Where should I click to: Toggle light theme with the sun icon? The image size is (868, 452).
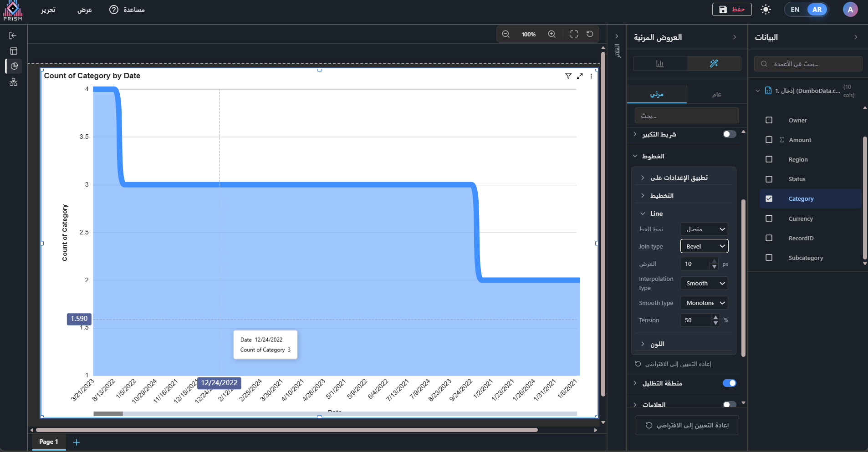pyautogui.click(x=766, y=10)
